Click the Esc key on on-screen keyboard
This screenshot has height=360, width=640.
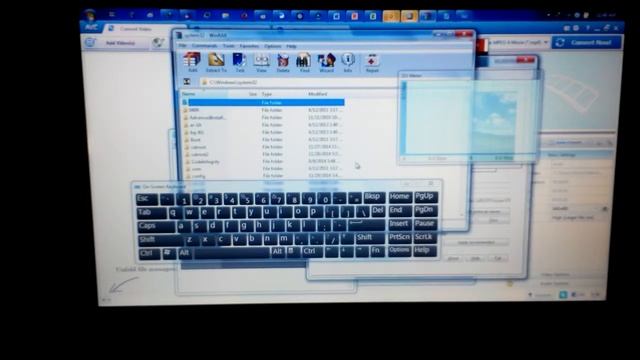[x=147, y=199]
